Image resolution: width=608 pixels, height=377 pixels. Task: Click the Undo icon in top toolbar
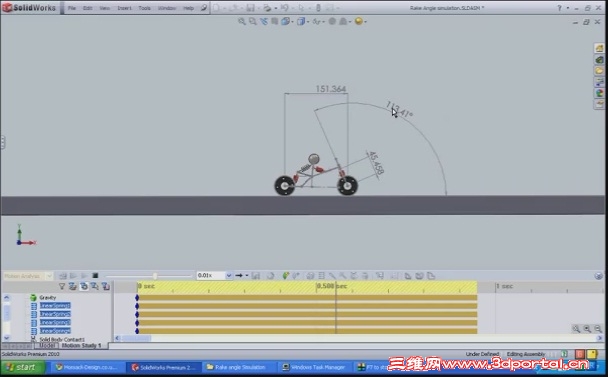click(285, 8)
